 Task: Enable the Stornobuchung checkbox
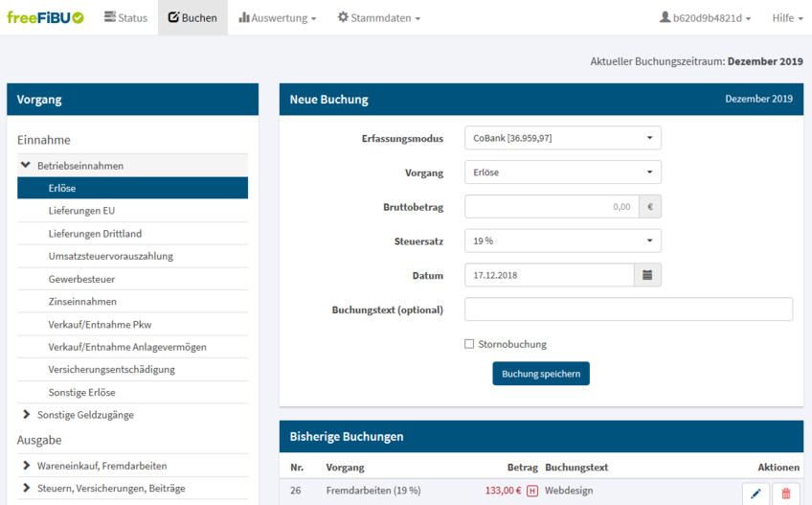click(469, 344)
